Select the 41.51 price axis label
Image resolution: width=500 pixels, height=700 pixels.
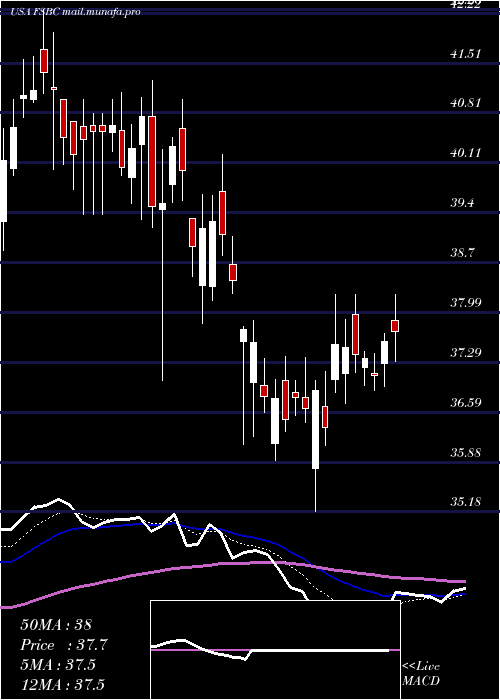coord(466,54)
